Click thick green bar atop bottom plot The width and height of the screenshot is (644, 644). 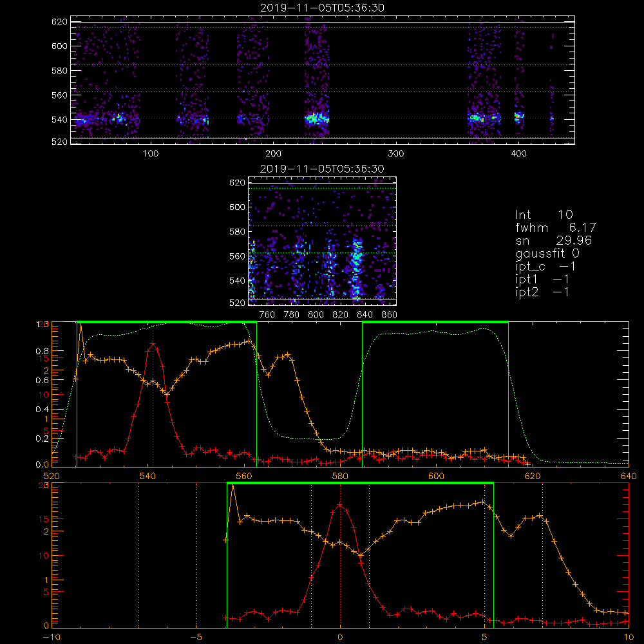pyautogui.click(x=360, y=483)
